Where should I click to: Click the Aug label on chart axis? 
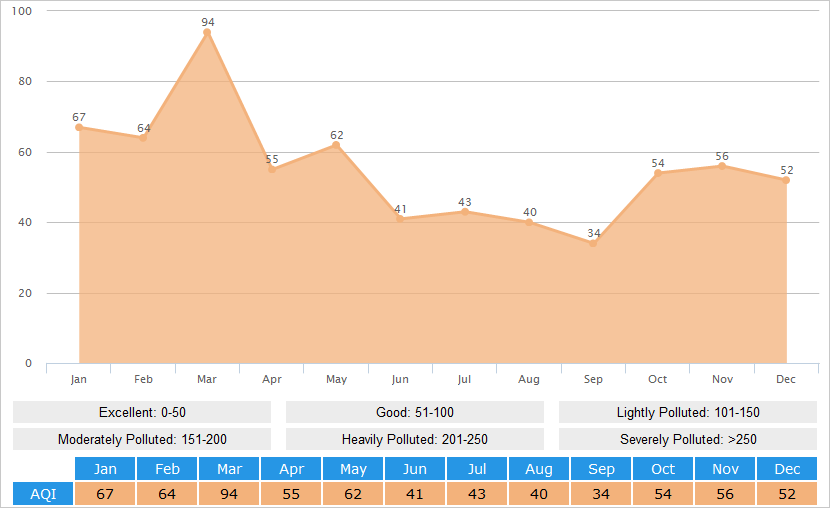tap(529, 380)
